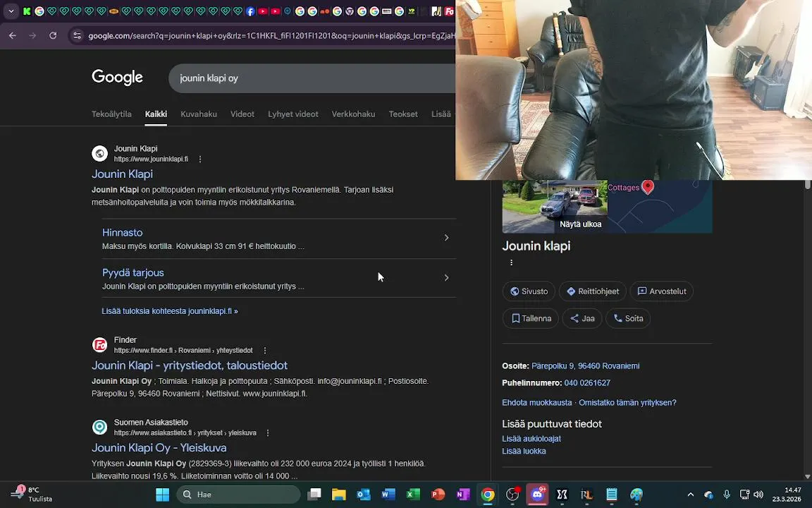This screenshot has width=812, height=508.
Task: Click Omistatko tämän yrityksen? link
Action: tap(627, 403)
